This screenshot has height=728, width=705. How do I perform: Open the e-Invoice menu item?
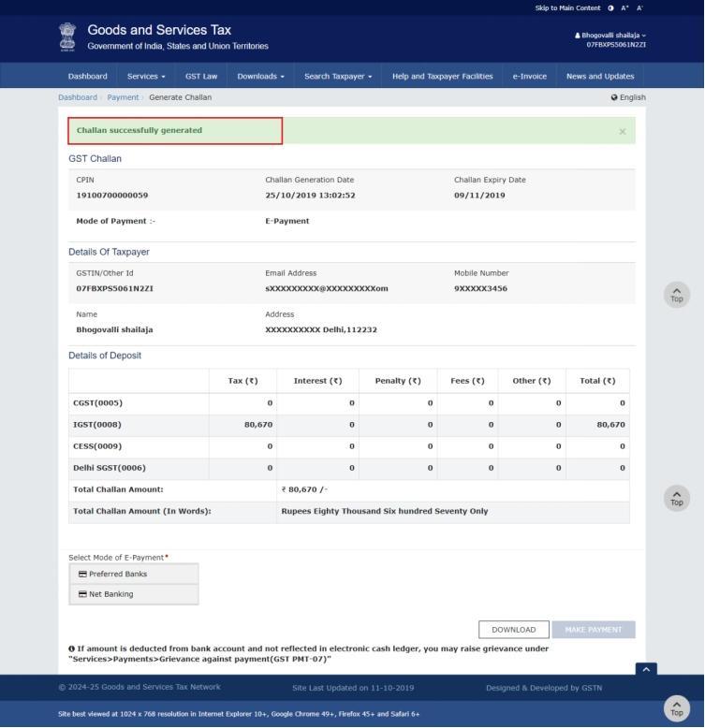tap(529, 76)
